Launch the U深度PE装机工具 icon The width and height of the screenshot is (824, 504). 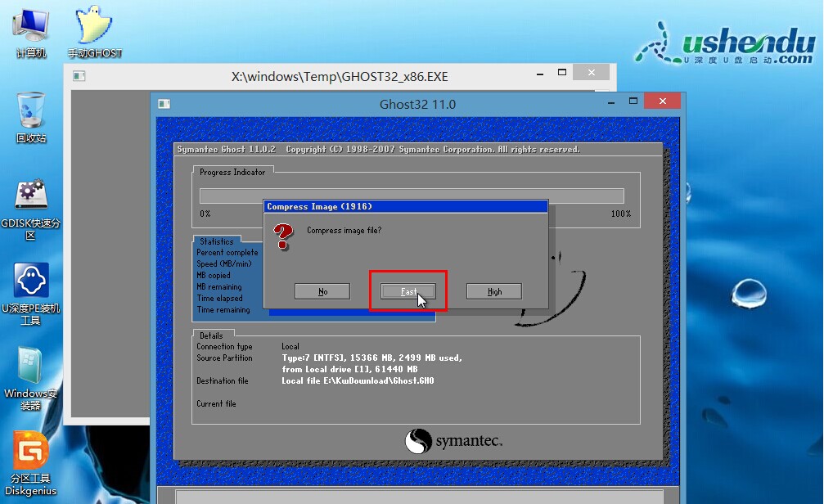[31, 295]
